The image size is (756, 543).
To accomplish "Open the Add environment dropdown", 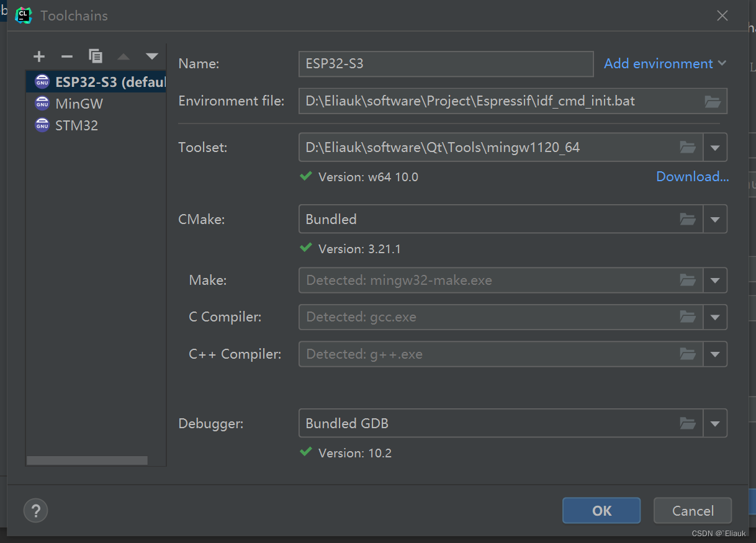I will 664,63.
